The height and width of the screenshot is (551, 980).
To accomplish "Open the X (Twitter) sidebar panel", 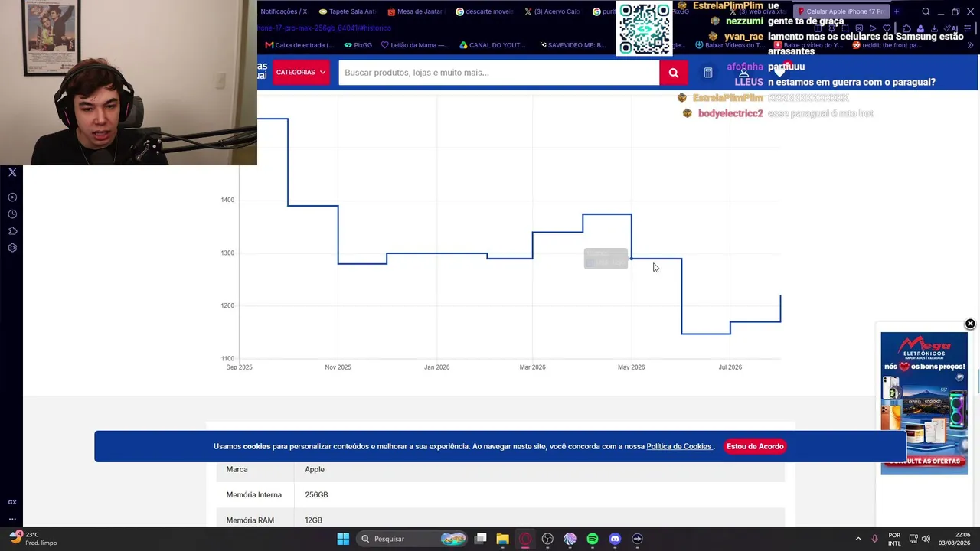I will [x=12, y=172].
